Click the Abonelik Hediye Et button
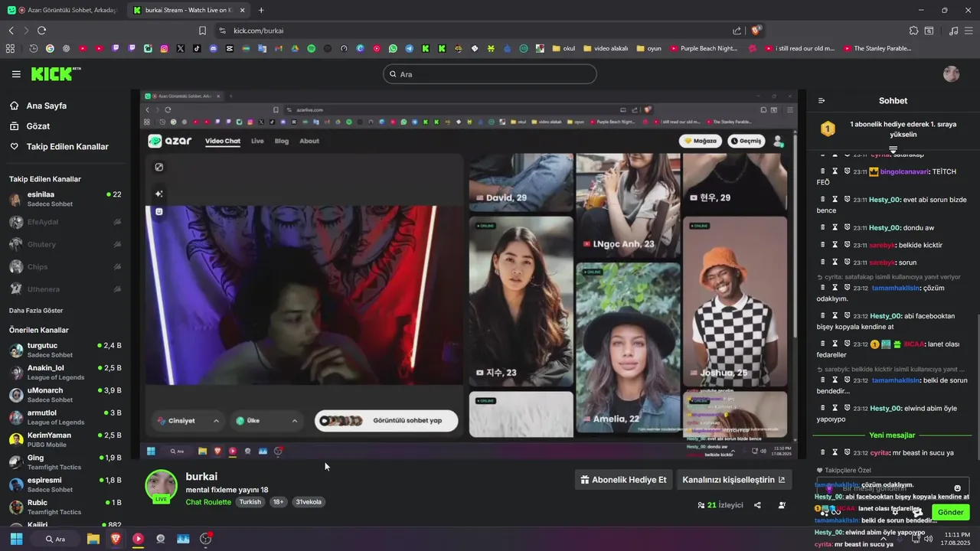 point(623,480)
